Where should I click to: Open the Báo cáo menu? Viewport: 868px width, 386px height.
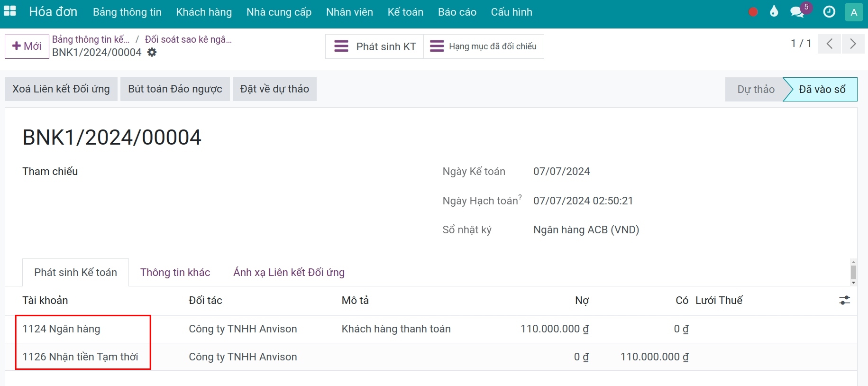457,12
